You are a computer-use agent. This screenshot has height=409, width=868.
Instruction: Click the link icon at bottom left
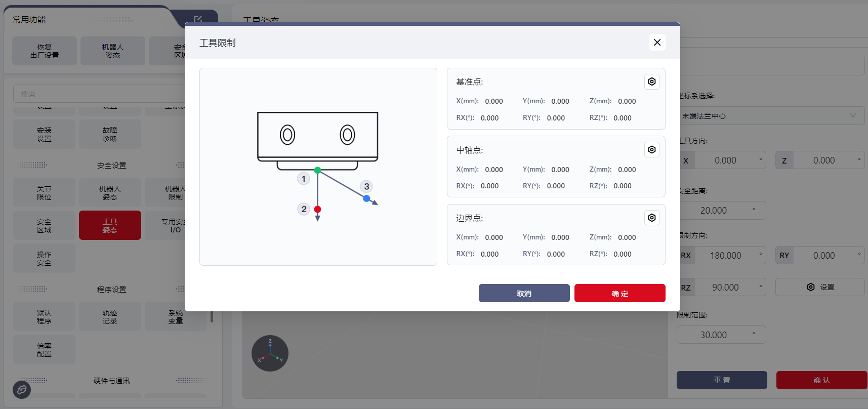(22, 390)
